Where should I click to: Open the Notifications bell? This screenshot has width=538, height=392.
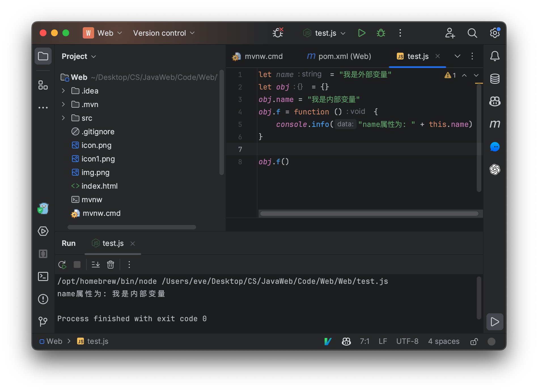[x=495, y=56]
